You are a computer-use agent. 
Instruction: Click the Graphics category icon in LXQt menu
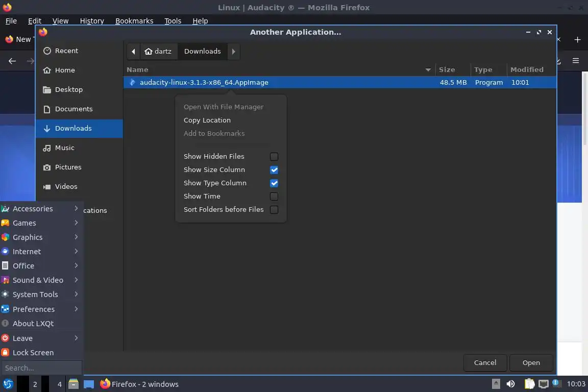point(5,237)
